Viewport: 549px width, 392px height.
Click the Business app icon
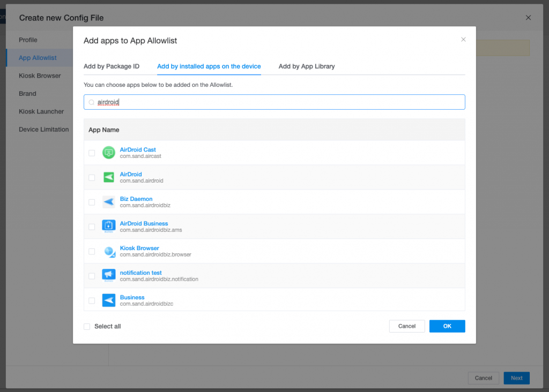coord(108,300)
